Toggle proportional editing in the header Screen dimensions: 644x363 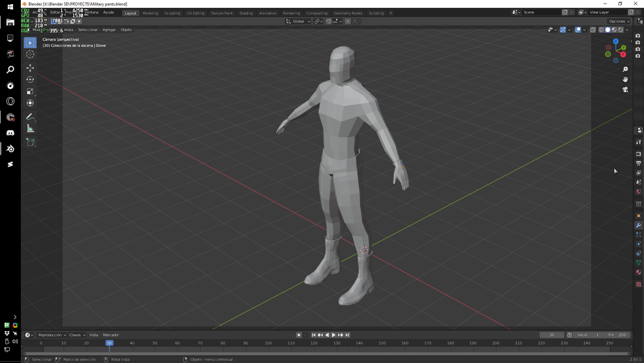348,21
